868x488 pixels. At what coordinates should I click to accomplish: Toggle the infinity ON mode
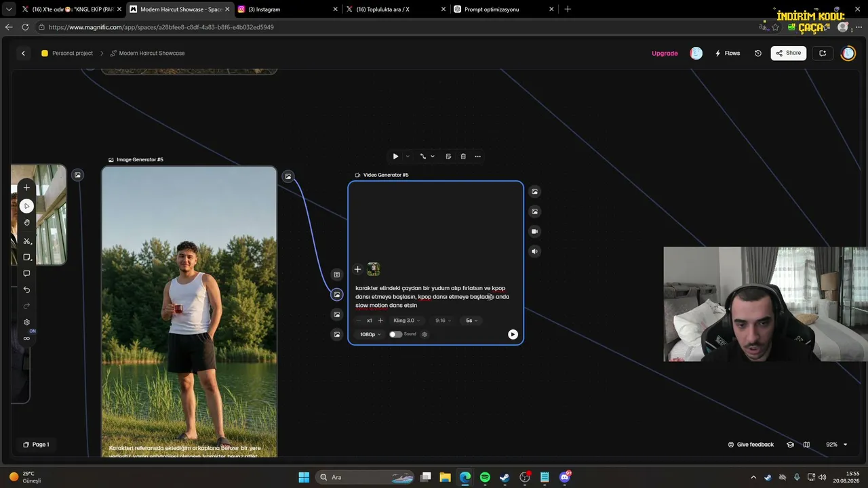click(x=26, y=338)
